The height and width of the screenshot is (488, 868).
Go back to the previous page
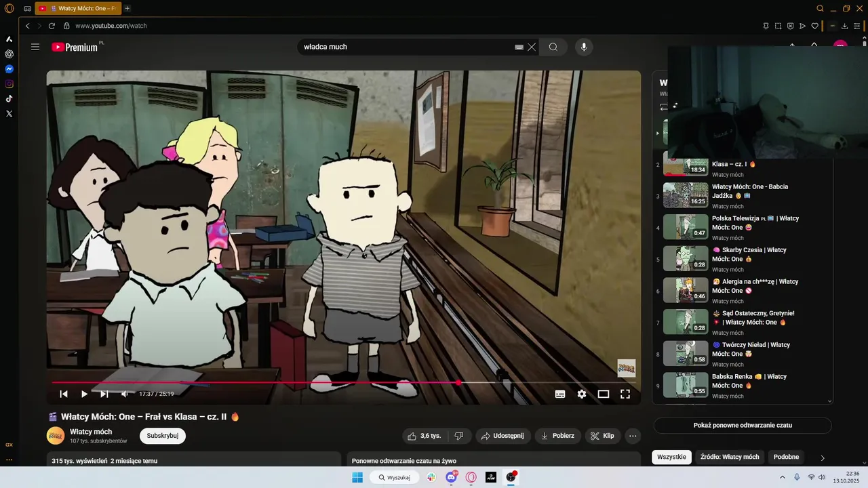tap(27, 26)
